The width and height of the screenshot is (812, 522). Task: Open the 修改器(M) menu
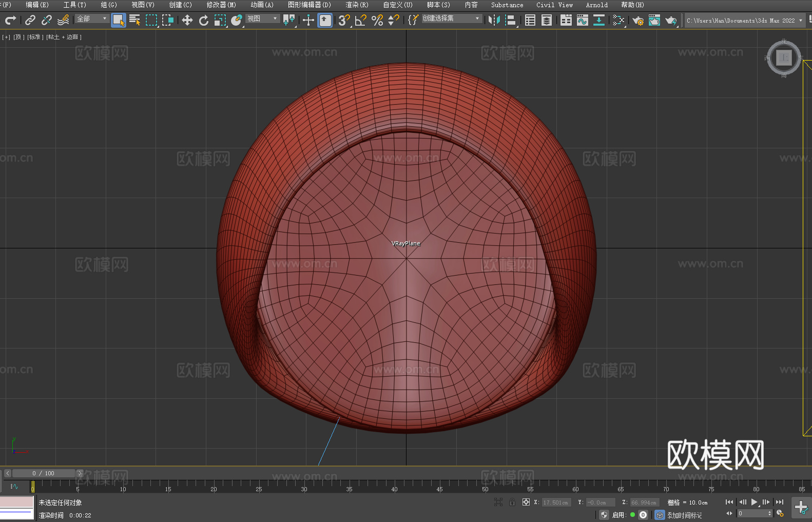[221, 5]
